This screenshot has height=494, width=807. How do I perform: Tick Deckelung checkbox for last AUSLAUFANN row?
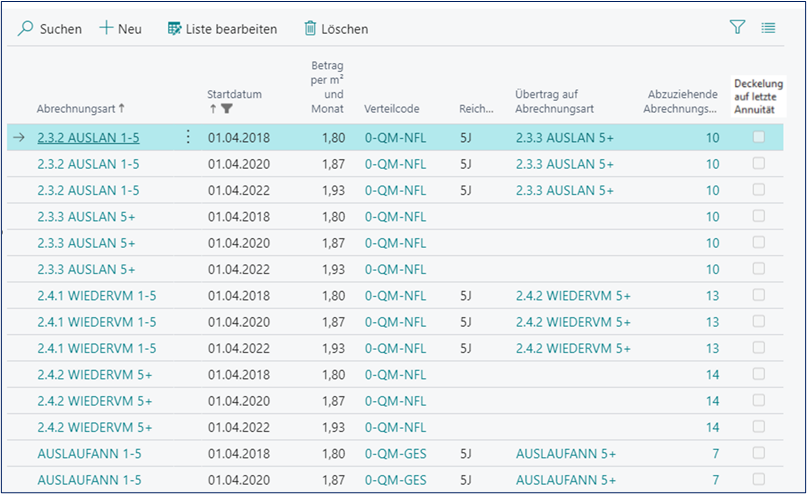coord(759,480)
